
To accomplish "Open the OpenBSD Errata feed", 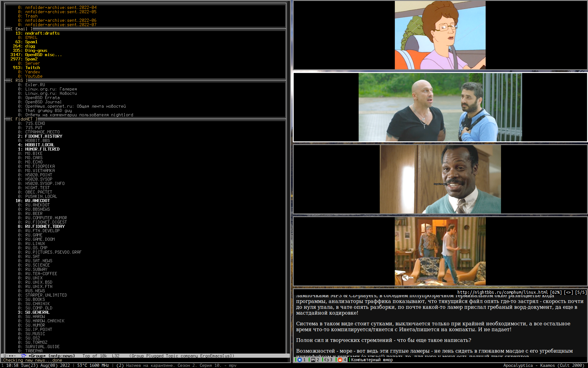I will [42, 98].
